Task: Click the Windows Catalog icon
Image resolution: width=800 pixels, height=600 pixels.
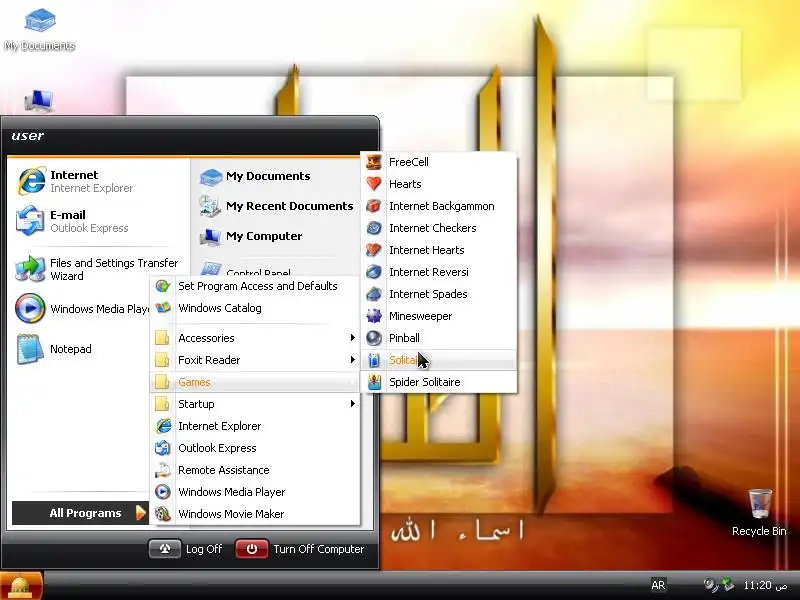Action: (163, 308)
